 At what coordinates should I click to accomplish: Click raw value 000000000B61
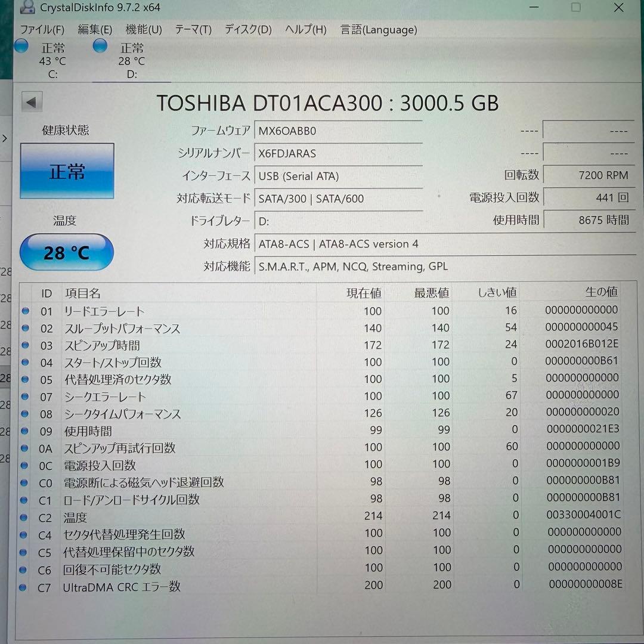[x=581, y=361]
